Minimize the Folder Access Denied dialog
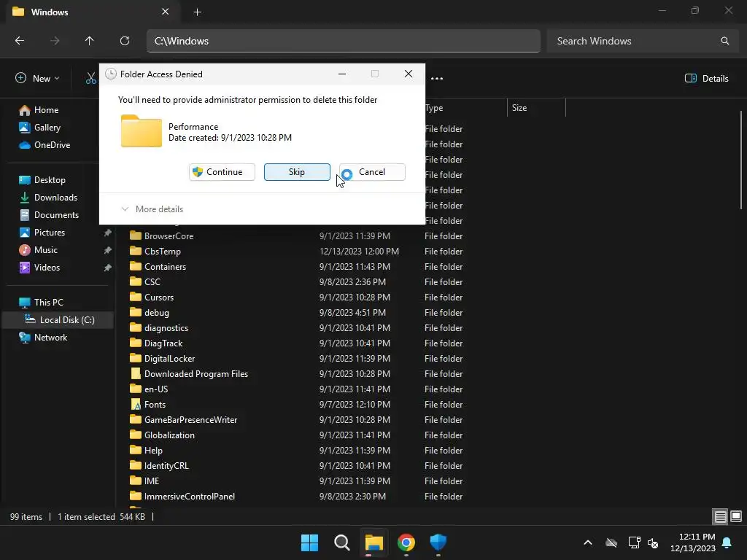Viewport: 747px width, 560px height. pos(342,74)
